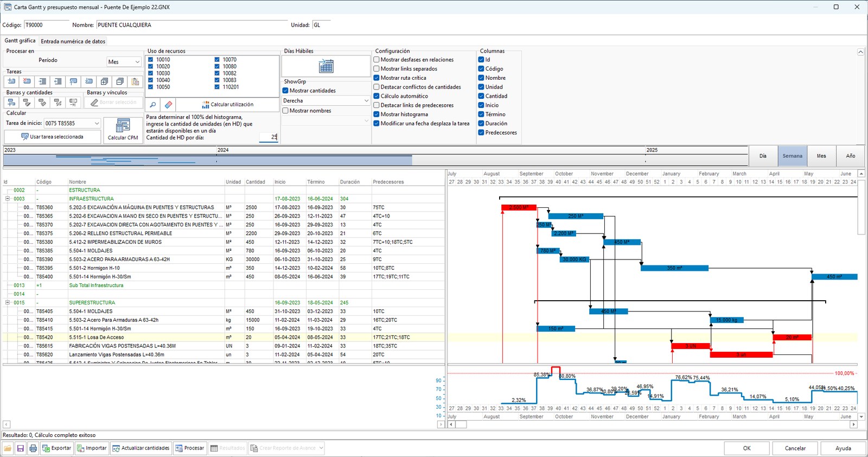
Task: Click the eraser icon in Uso de recursos
Action: (x=168, y=105)
